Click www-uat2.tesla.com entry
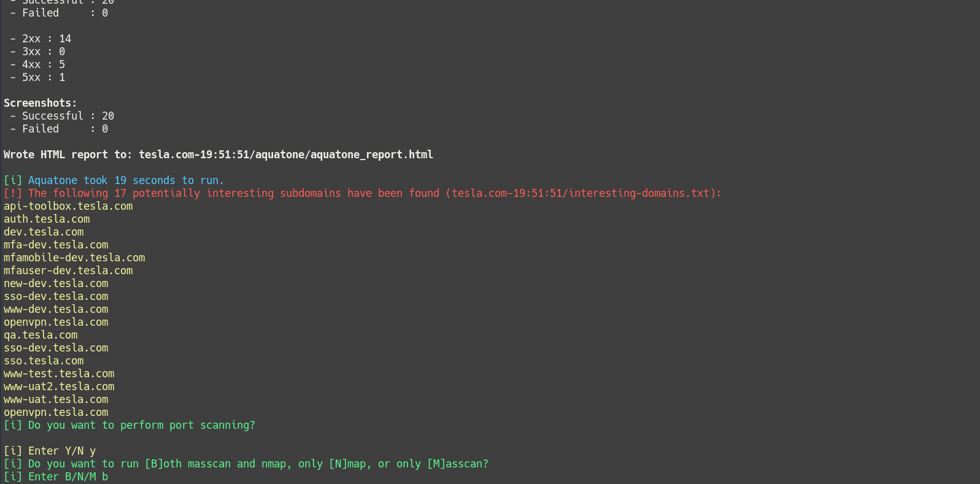 (x=59, y=386)
